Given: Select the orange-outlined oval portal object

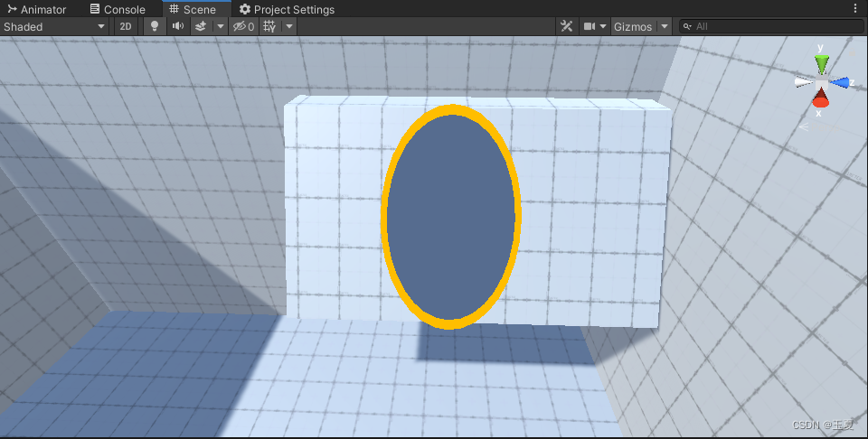Looking at the screenshot, I should (450, 217).
